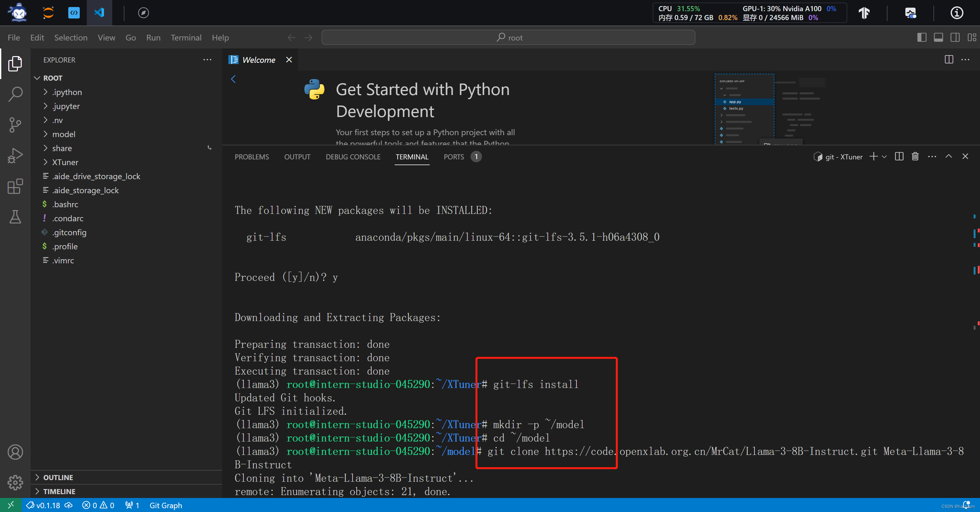Toggle the secondary side bar

coord(955,38)
